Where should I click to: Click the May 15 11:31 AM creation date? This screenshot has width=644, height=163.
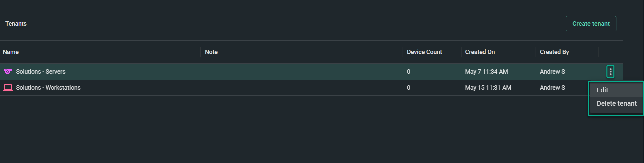pyautogui.click(x=488, y=88)
